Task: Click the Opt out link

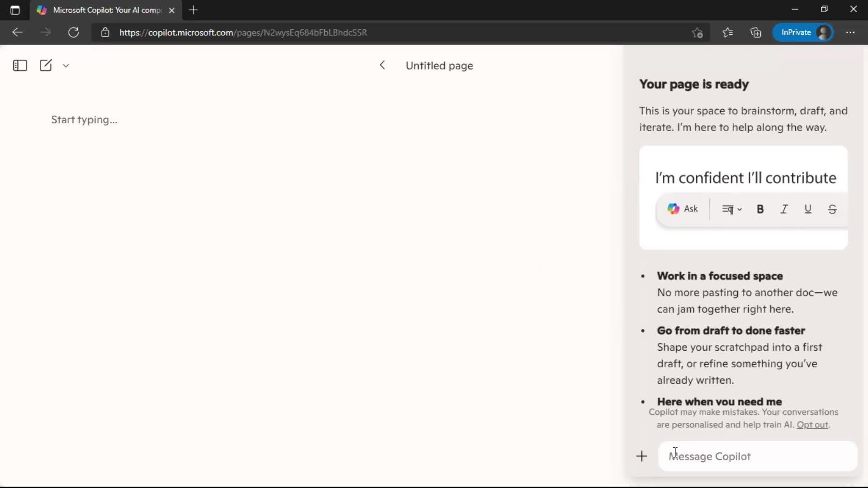Action: pyautogui.click(x=812, y=425)
